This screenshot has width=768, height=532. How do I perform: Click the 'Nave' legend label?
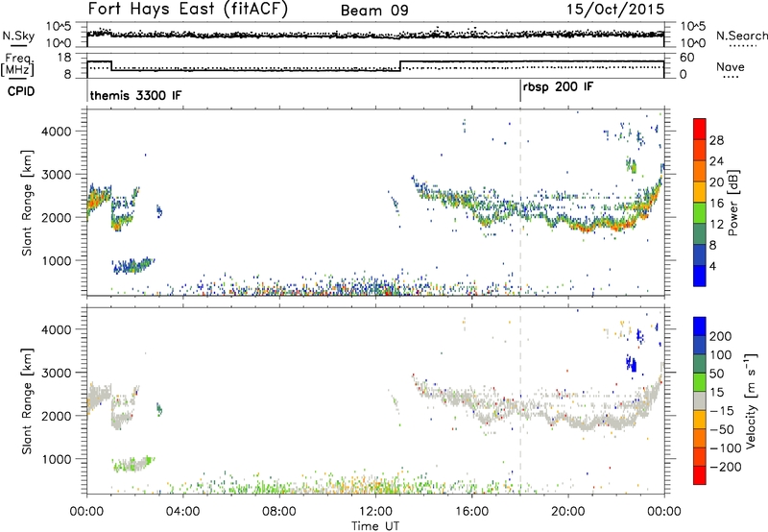(731, 66)
